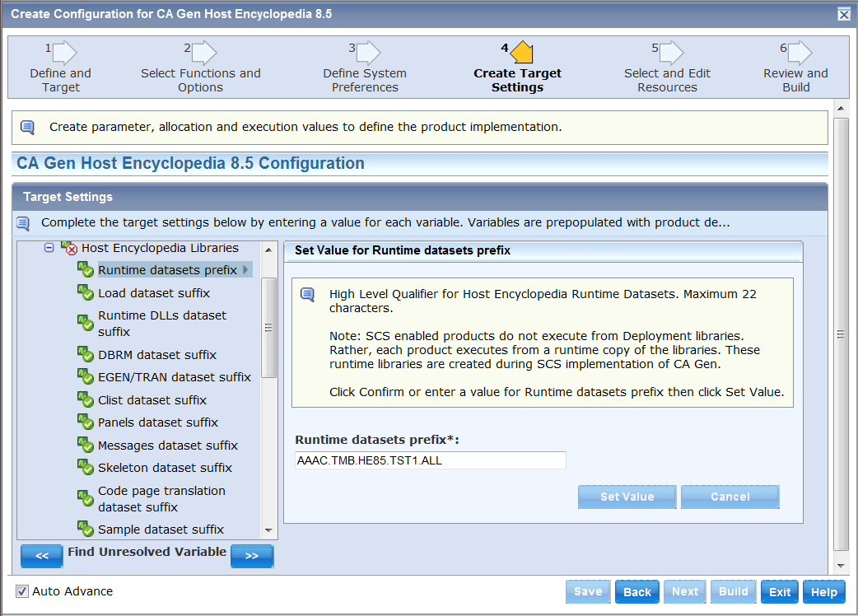Click main page vertical scrollbar thumb

coord(841,334)
